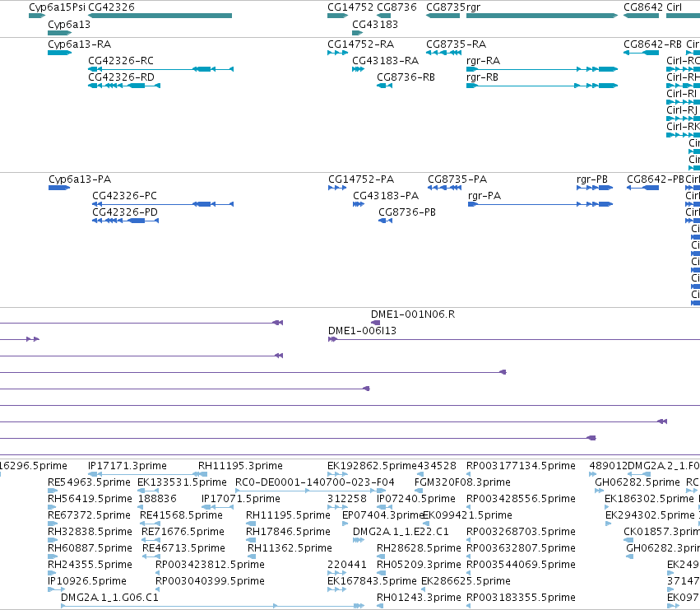Click the GH06282.5prime EST label
700x610 pixels.
point(637,482)
